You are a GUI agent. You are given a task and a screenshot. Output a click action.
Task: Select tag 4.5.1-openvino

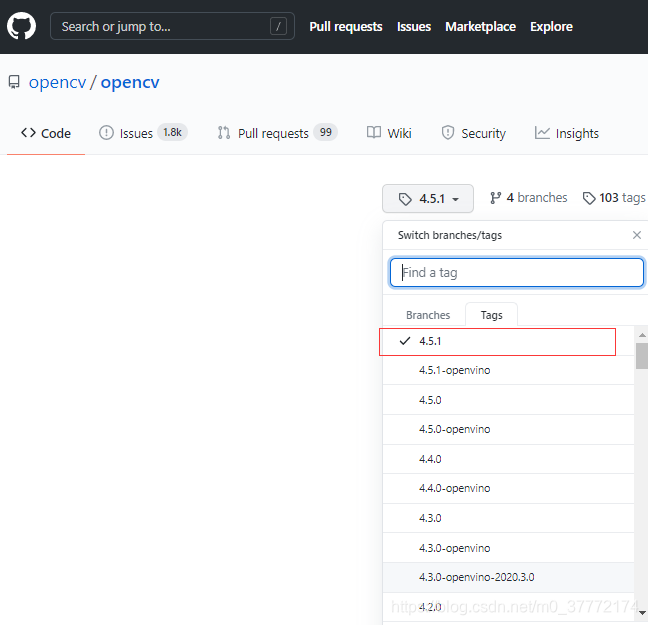508,370
